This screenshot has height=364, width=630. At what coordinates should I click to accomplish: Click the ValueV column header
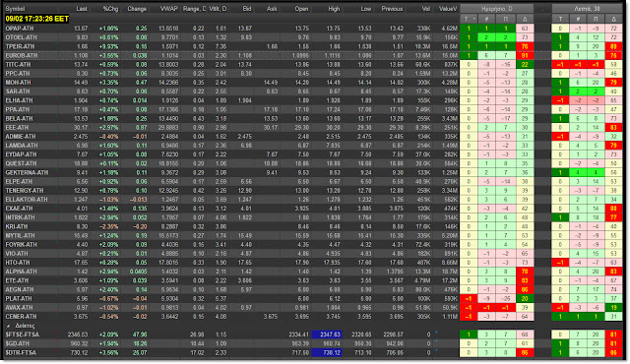pos(449,9)
